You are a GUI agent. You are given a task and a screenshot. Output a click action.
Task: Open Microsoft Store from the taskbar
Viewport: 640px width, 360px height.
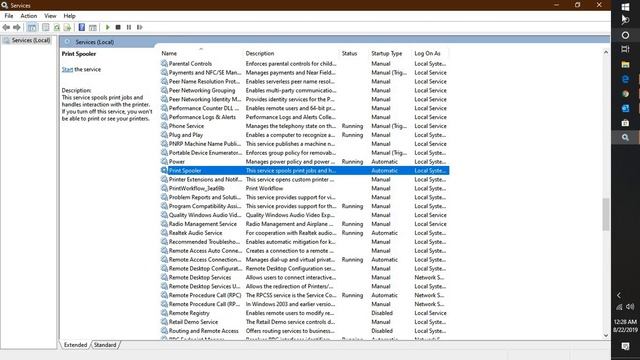625,123
